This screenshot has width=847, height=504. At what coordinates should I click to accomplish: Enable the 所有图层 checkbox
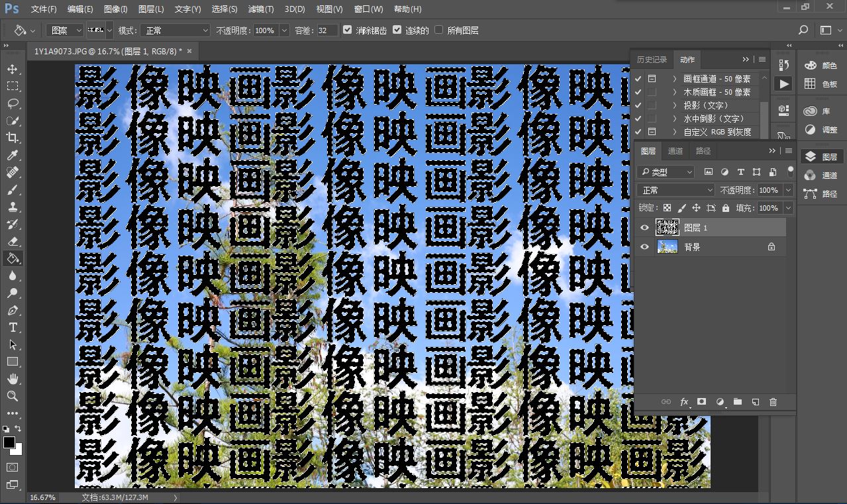click(439, 30)
